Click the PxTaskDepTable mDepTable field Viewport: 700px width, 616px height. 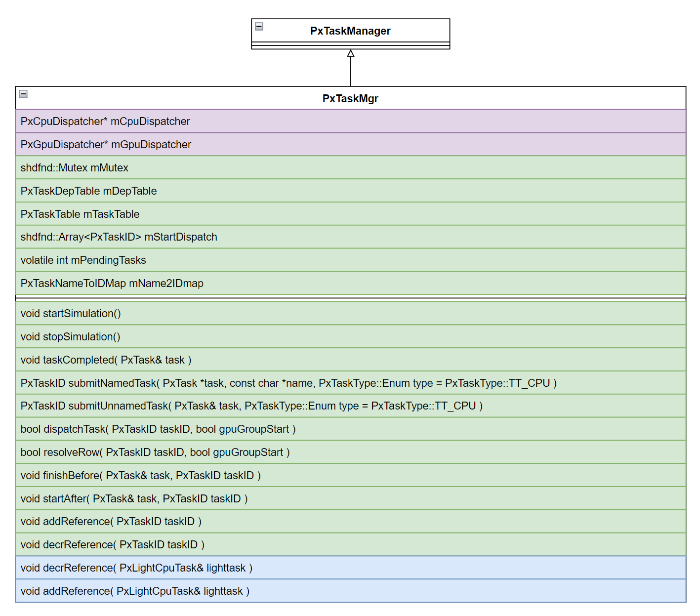coord(89,191)
